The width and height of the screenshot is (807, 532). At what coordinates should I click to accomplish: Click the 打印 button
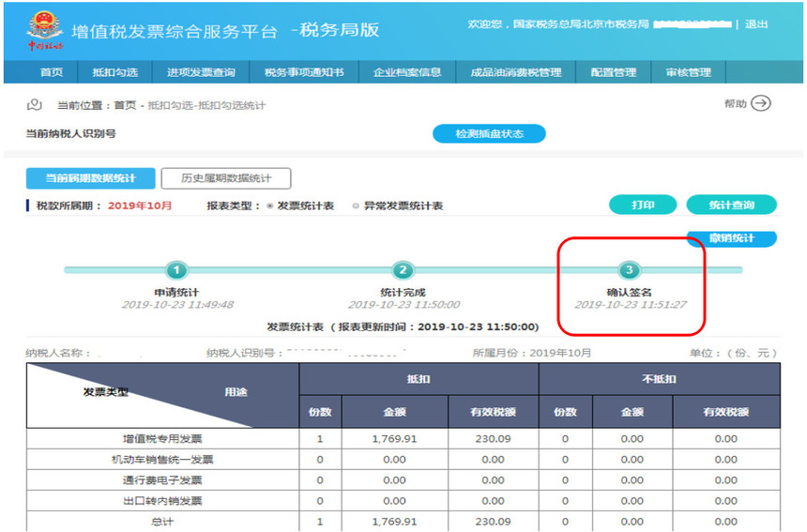tap(643, 205)
